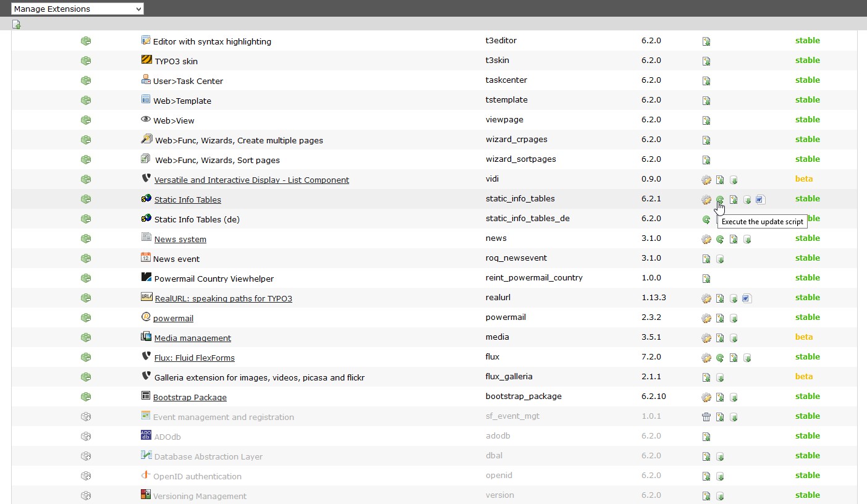The height and width of the screenshot is (504, 867).
Task: Deactivate the powermail extension
Action: pos(86,318)
